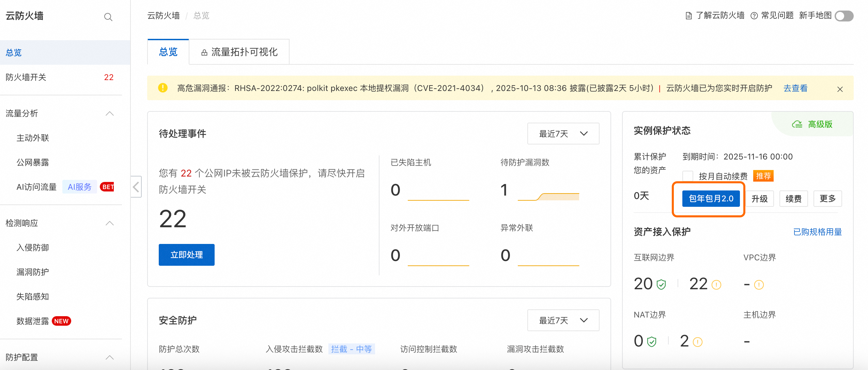Click orange warning icon next to 22 under 互联网边界
This screenshot has width=868, height=370.
pyautogui.click(x=716, y=284)
